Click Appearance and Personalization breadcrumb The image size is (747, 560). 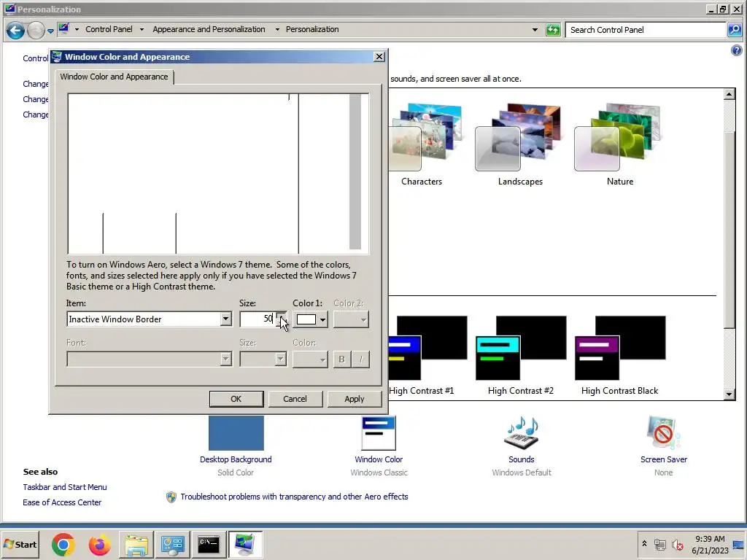209,29
